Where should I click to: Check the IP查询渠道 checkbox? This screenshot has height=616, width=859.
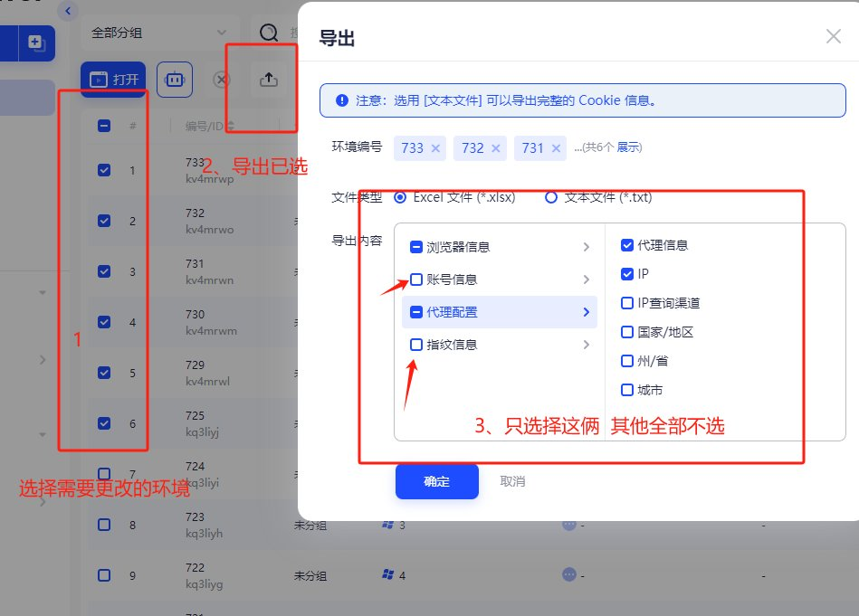click(x=627, y=303)
